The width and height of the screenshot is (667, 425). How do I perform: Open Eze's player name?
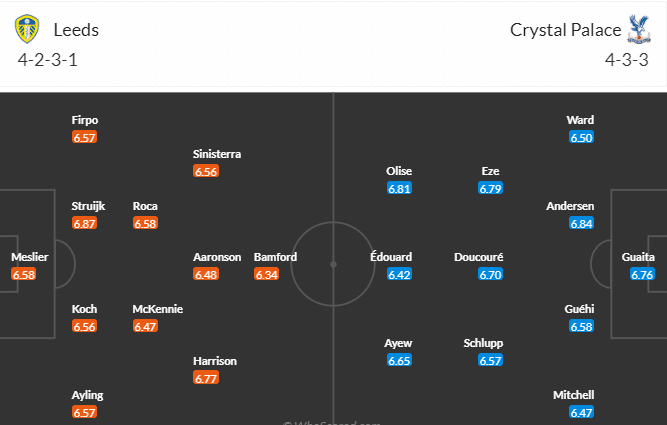(490, 171)
